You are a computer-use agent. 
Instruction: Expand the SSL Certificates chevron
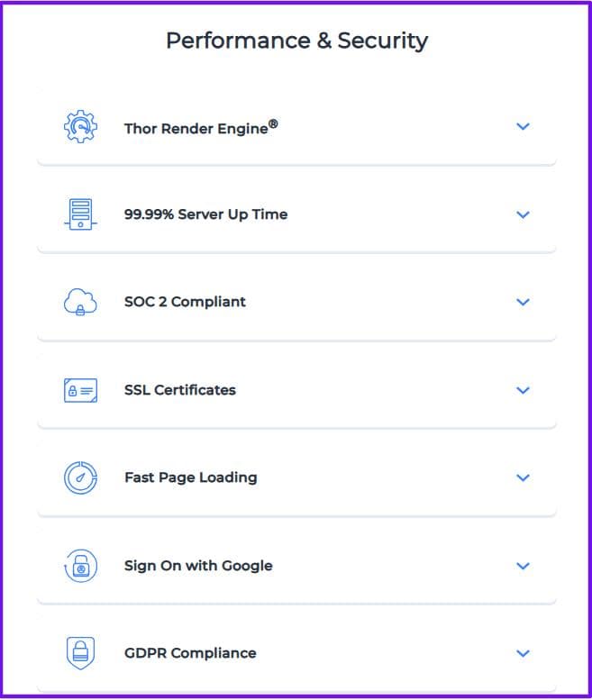pos(523,390)
